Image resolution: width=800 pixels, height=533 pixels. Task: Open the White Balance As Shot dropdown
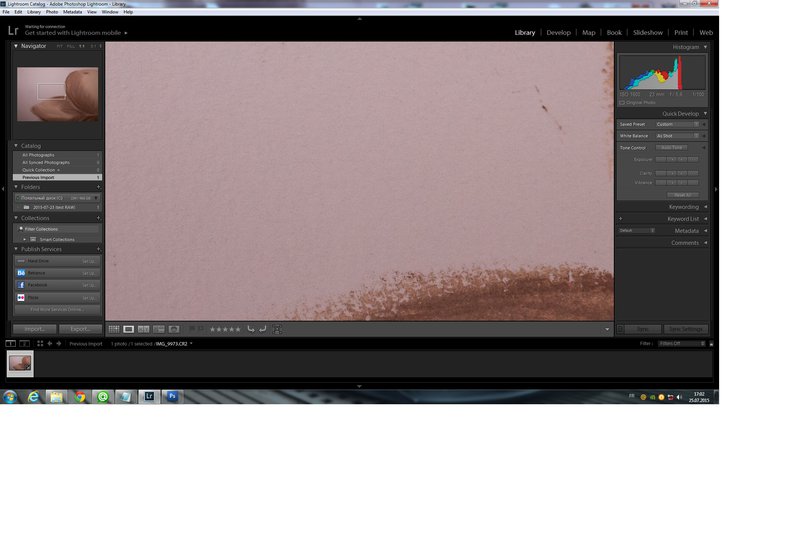678,136
